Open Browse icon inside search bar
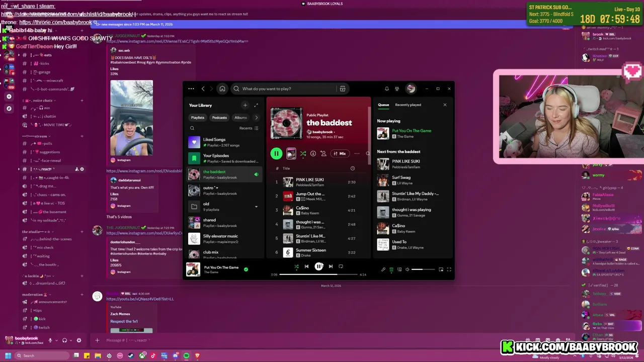This screenshot has height=362, width=644. (x=342, y=88)
